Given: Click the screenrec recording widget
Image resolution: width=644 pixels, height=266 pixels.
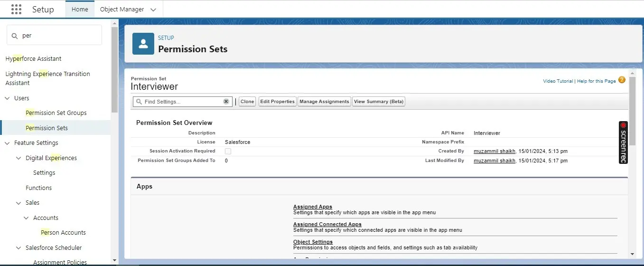Looking at the screenshot, I should click(x=623, y=142).
